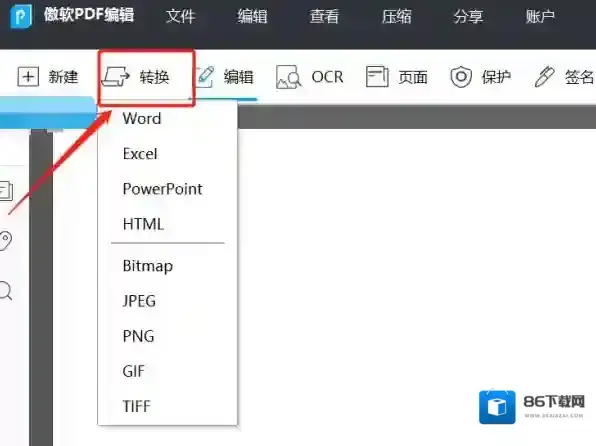Click the Convert (转换) arrow icon
This screenshot has height=446, width=596.
coord(116,77)
